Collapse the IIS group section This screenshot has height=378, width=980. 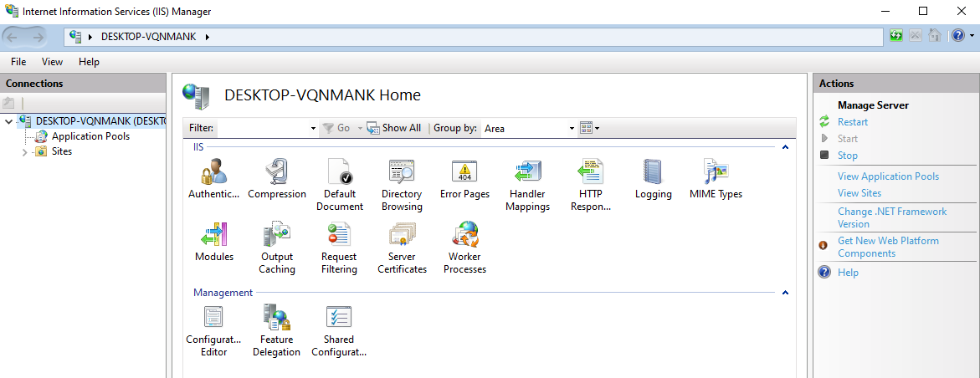[786, 147]
